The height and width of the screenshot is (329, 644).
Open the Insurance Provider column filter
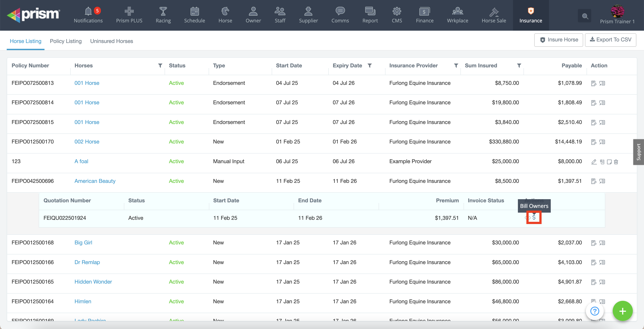click(x=456, y=66)
